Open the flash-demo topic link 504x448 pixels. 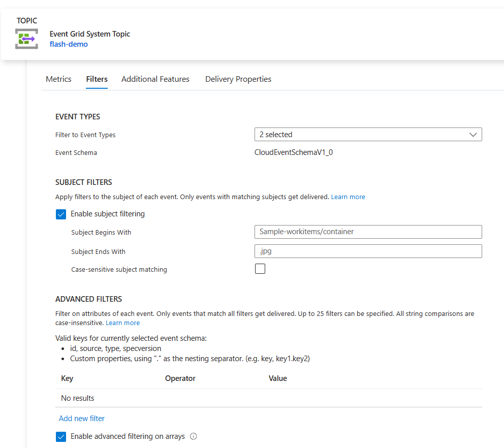pyautogui.click(x=69, y=44)
